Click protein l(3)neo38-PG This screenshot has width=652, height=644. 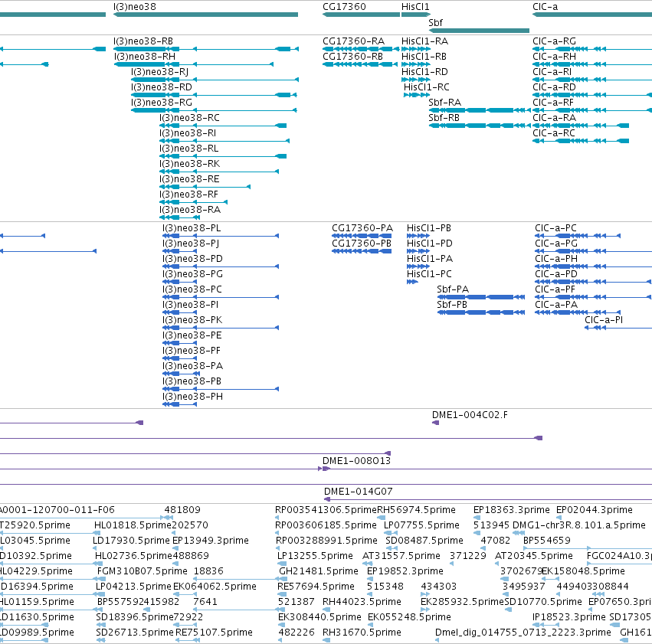tap(179, 282)
